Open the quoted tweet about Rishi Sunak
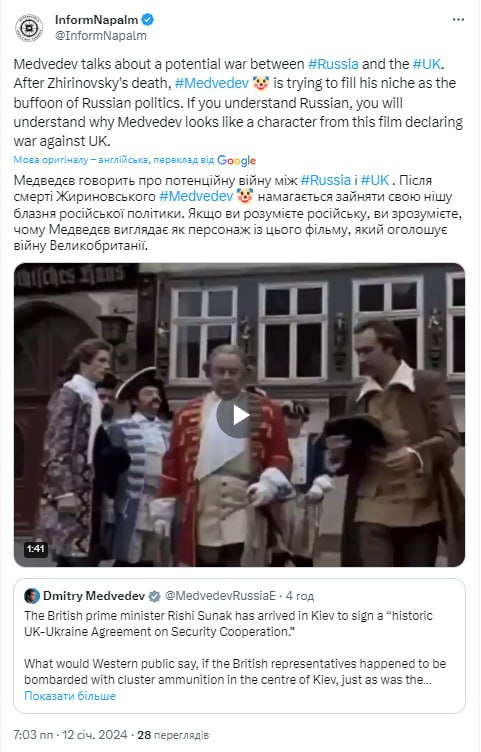The height and width of the screenshot is (752, 481). coord(239,646)
